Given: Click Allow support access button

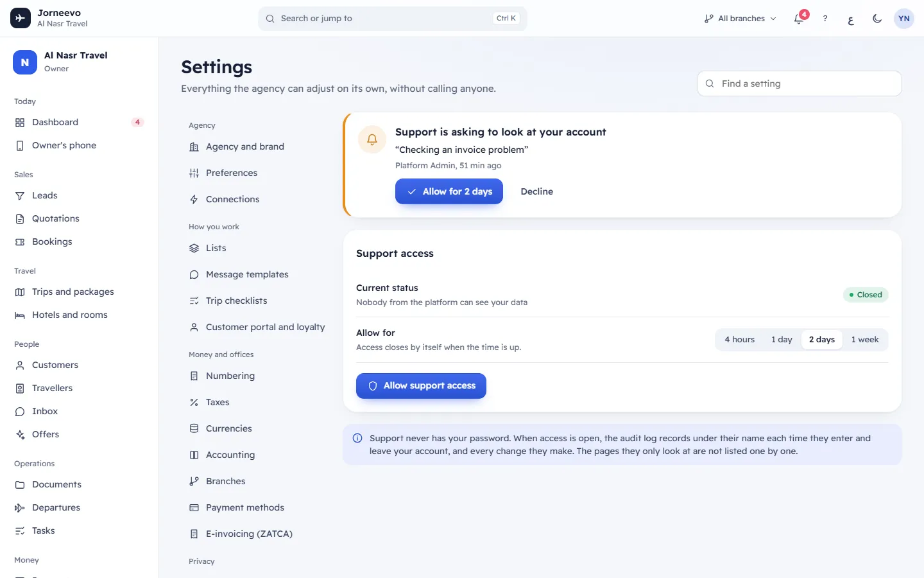Looking at the screenshot, I should [421, 386].
